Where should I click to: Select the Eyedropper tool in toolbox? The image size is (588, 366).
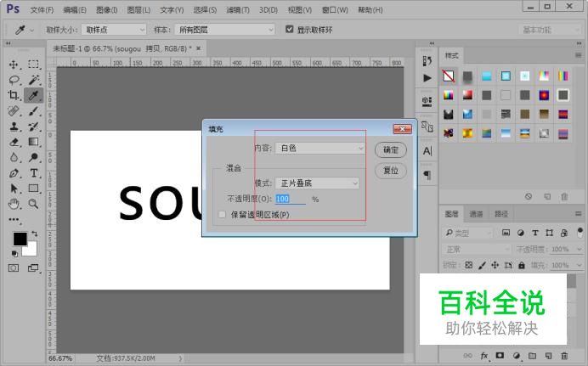pyautogui.click(x=33, y=95)
